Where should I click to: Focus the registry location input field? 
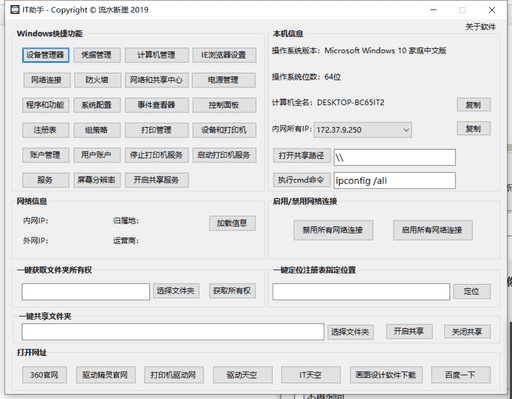coord(361,292)
